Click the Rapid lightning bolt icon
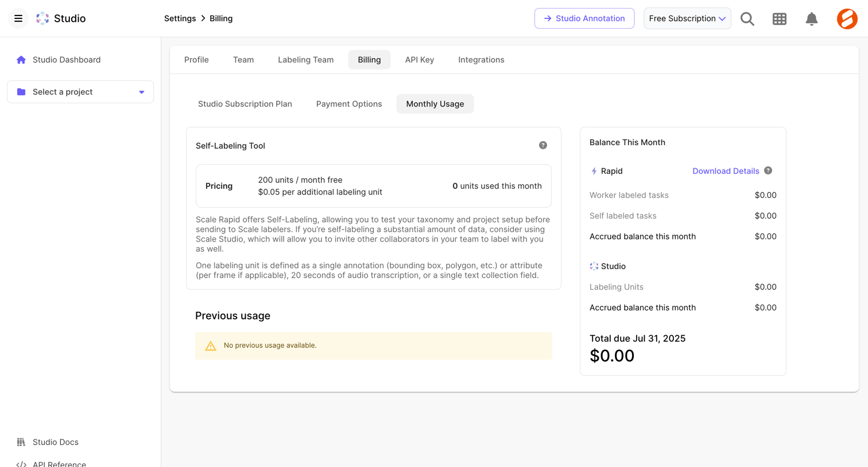The image size is (868, 467). [x=594, y=171]
